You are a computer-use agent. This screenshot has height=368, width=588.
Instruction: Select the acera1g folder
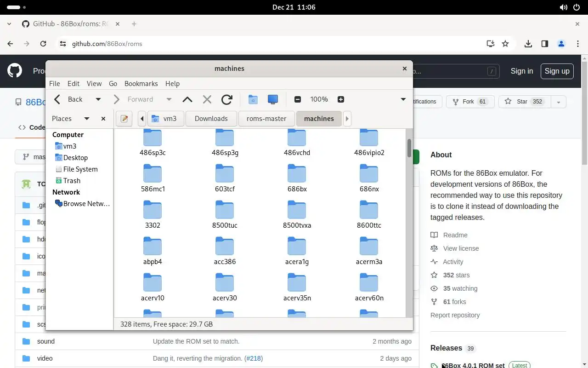tap(297, 252)
